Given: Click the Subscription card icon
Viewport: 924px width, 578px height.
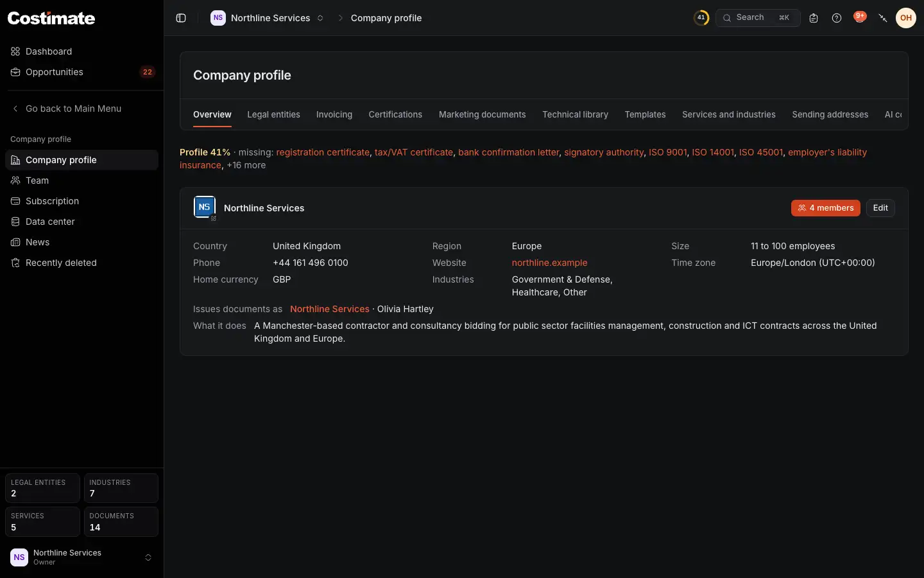Looking at the screenshot, I should 15,201.
